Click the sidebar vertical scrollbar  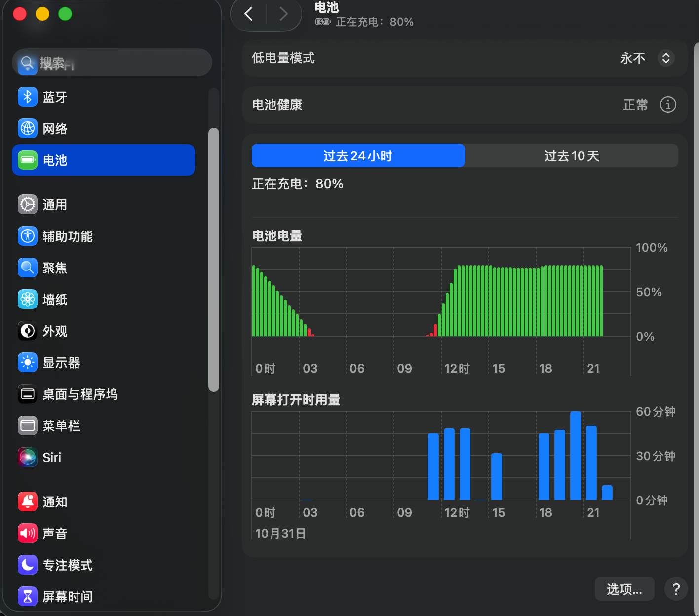(x=214, y=260)
